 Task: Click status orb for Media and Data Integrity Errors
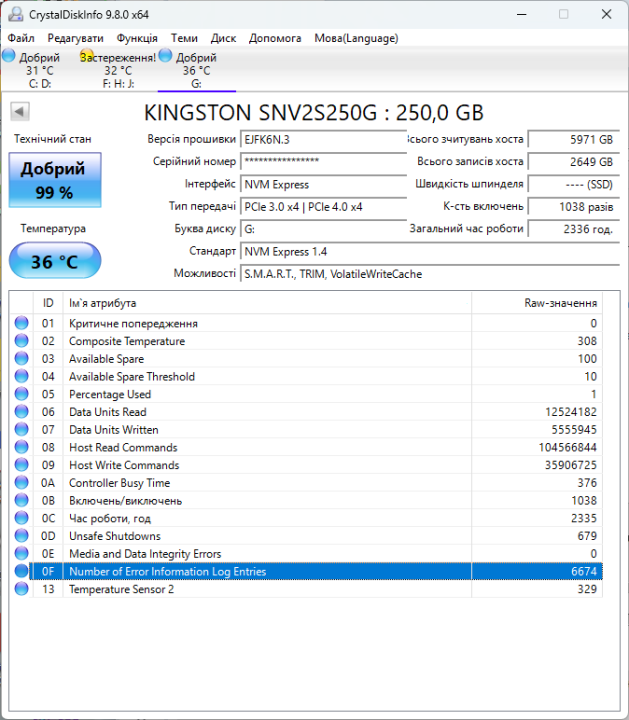point(21,553)
